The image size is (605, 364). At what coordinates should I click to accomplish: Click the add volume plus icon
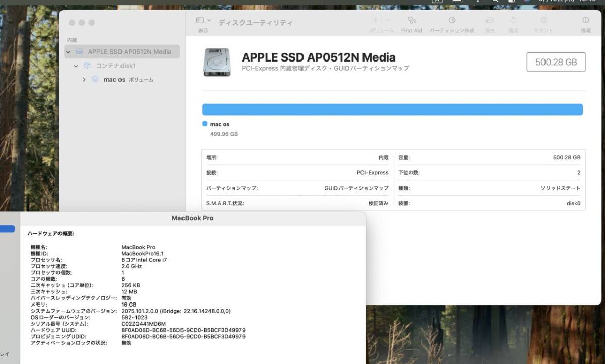pos(375,20)
